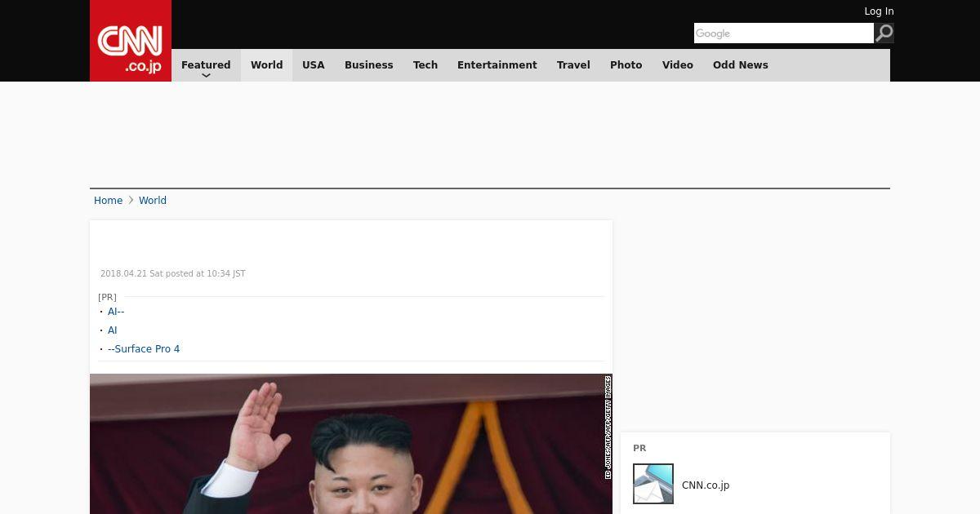Click the CNN.co.jp text in PR box
This screenshot has height=514, width=980.
coord(706,485)
